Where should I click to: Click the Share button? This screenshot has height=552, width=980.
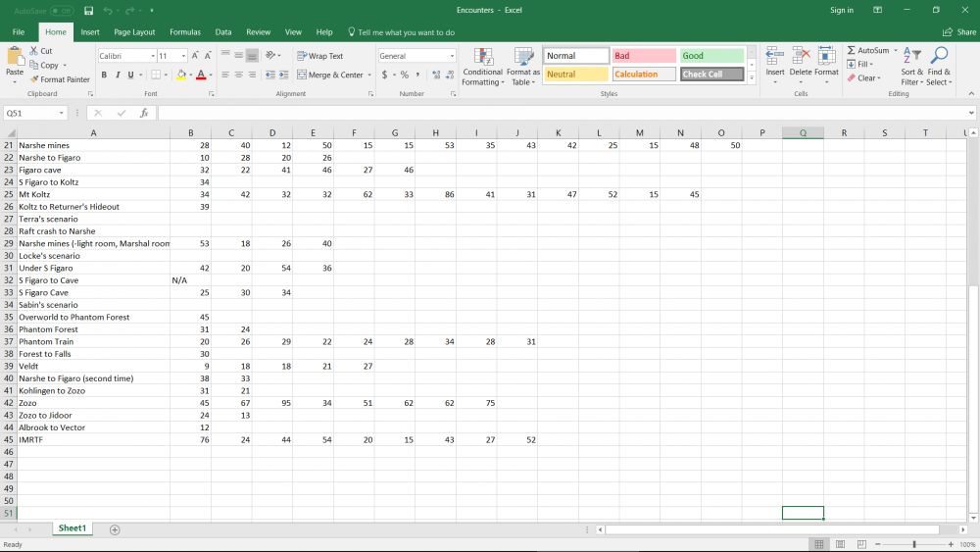(x=959, y=32)
